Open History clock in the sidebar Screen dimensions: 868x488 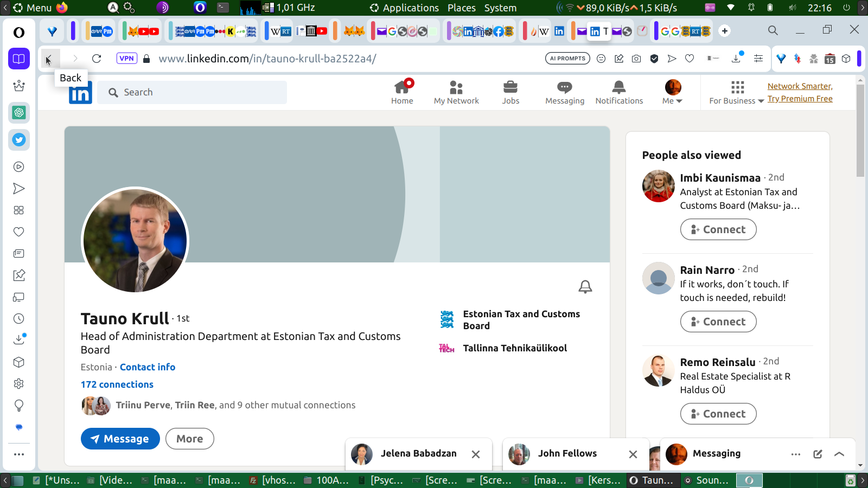pyautogui.click(x=19, y=319)
